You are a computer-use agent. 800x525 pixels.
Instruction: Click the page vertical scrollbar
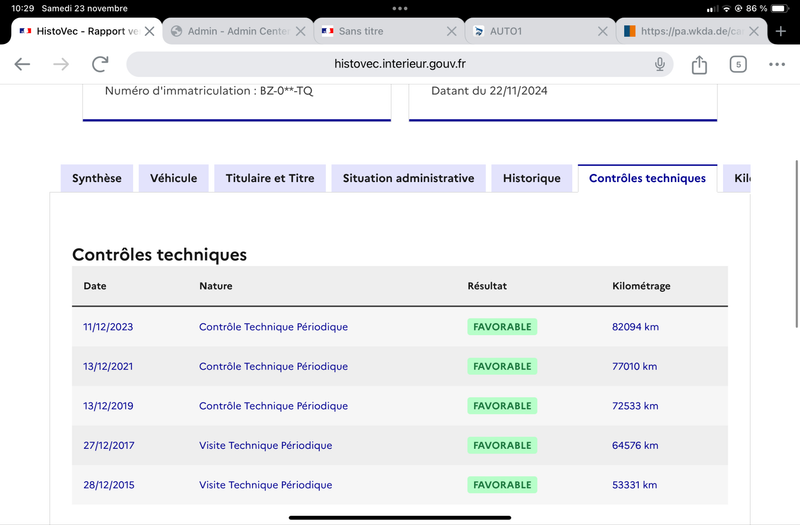click(x=796, y=244)
